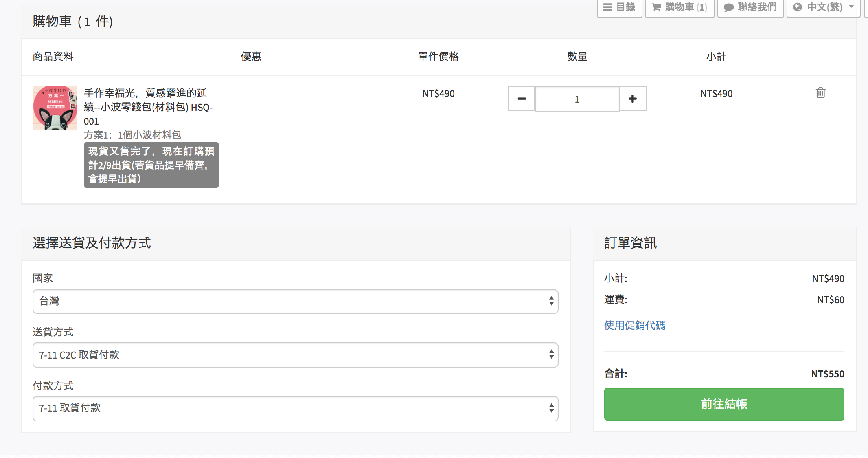Click the gray preorder notice 現貨又售完了
The image size is (868, 458).
[x=151, y=165]
